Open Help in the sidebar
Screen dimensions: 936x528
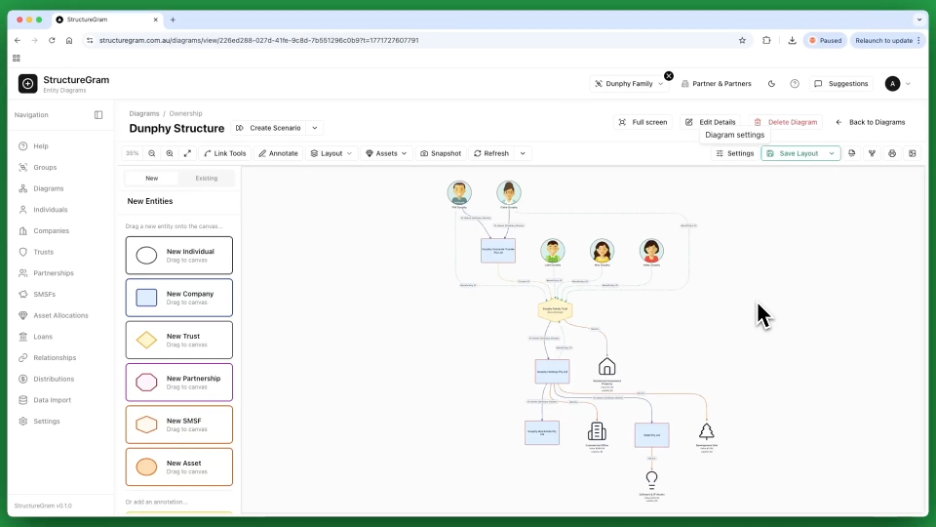click(x=41, y=146)
